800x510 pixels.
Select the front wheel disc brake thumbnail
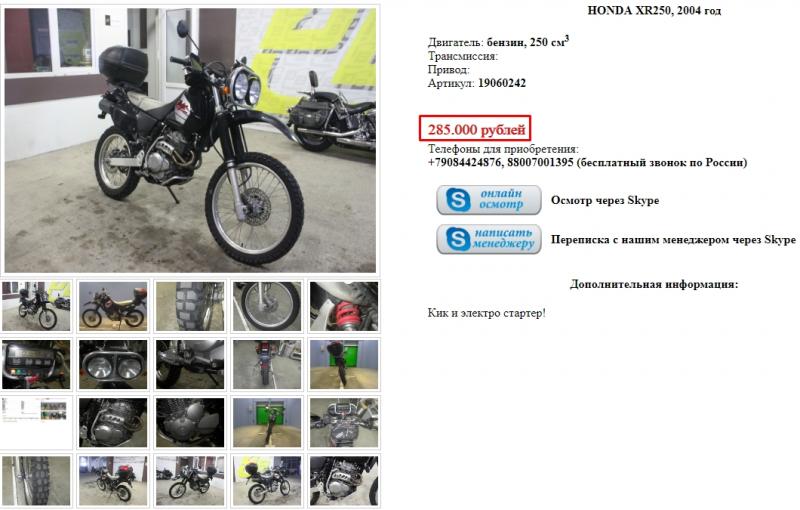pos(267,307)
